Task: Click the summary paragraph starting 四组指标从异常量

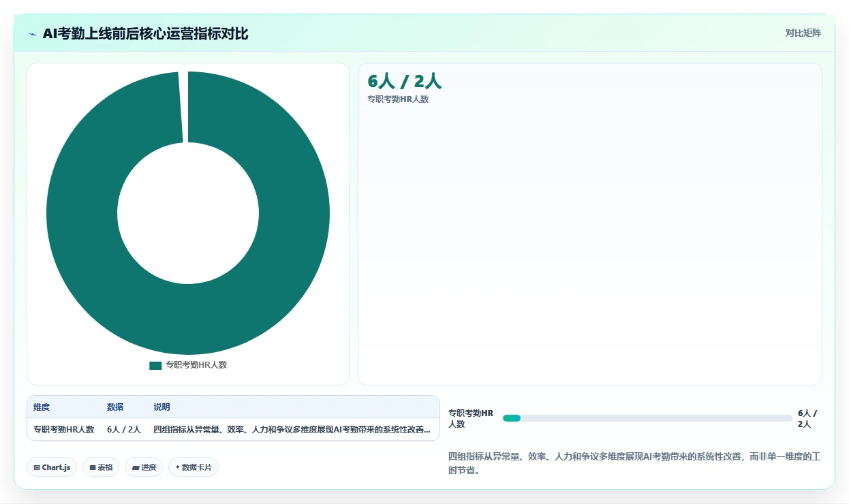Action: pos(635,463)
